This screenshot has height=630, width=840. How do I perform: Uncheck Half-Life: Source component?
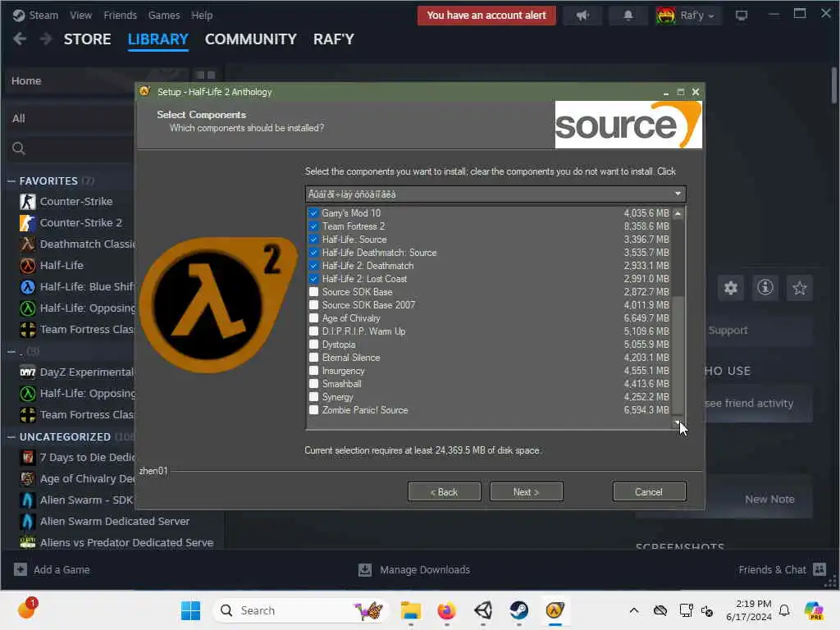pyautogui.click(x=314, y=240)
